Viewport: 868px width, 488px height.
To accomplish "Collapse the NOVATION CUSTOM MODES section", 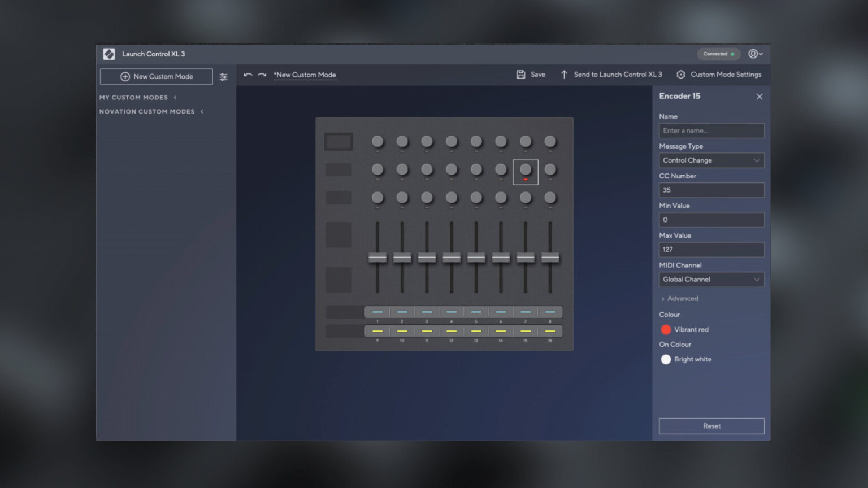I will (202, 111).
